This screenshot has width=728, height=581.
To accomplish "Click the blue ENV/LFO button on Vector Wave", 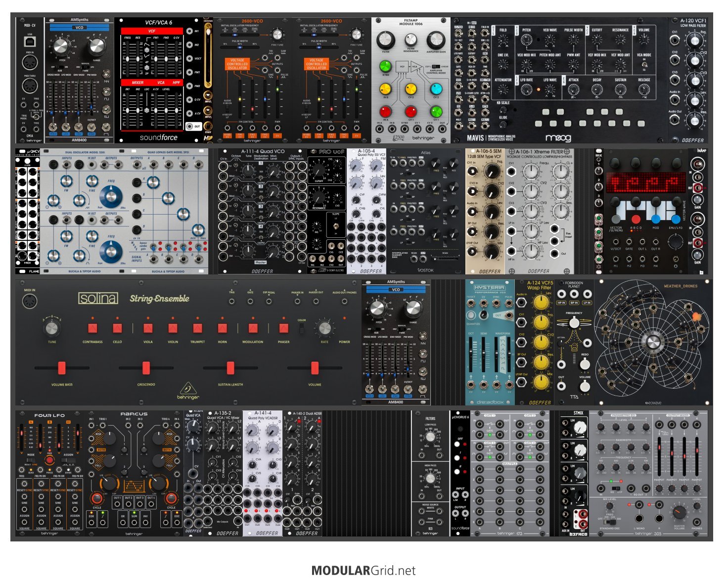I will pyautogui.click(x=676, y=219).
